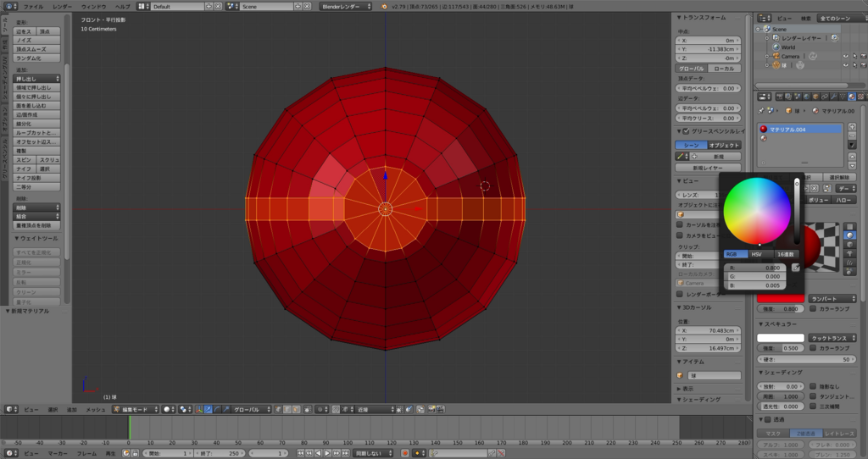Screen dimensions: 868x459
Task: Enable the レンダーボーダー checkbox
Action: (680, 293)
